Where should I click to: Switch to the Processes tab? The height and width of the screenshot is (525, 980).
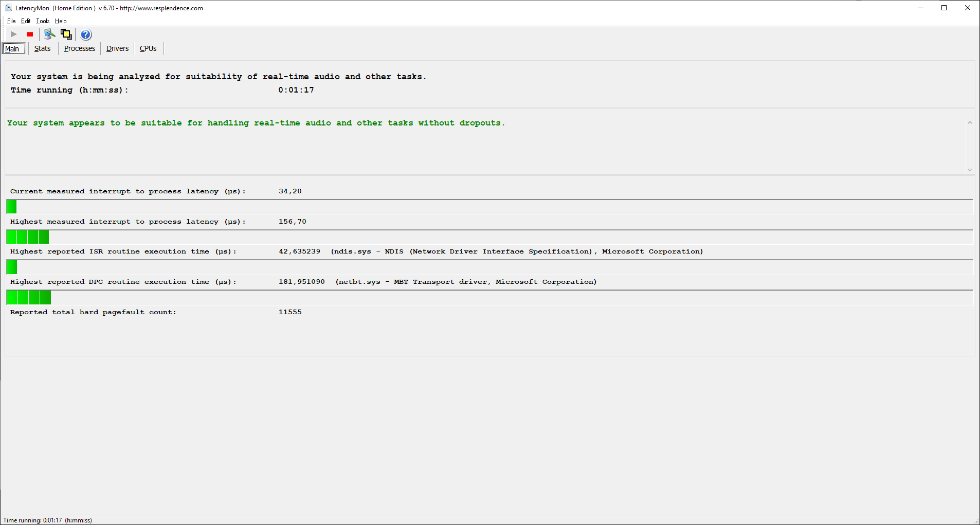[x=80, y=48]
